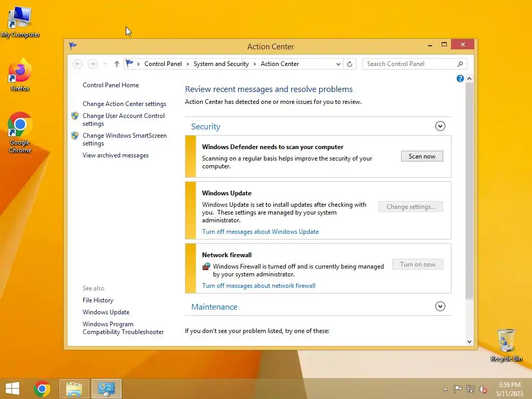Click the Action Center title bar flag icon
Screen dimensions: 532x399
[x=73, y=46]
